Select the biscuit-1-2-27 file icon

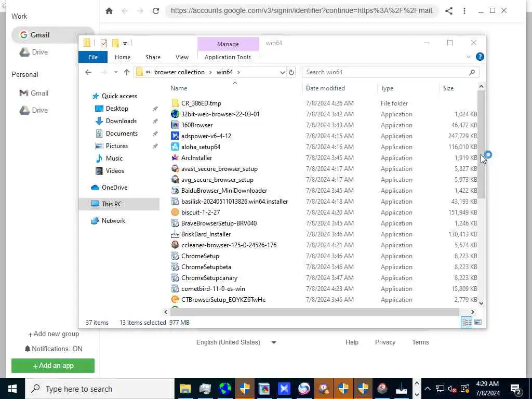[175, 212]
